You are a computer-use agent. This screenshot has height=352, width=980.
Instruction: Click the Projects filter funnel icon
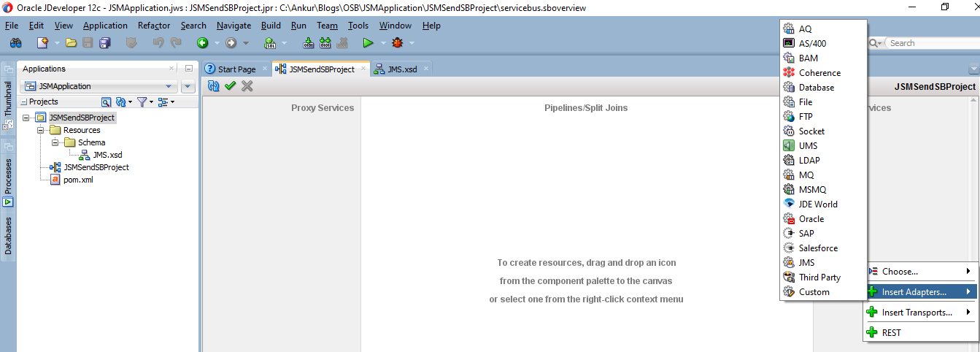tap(142, 102)
